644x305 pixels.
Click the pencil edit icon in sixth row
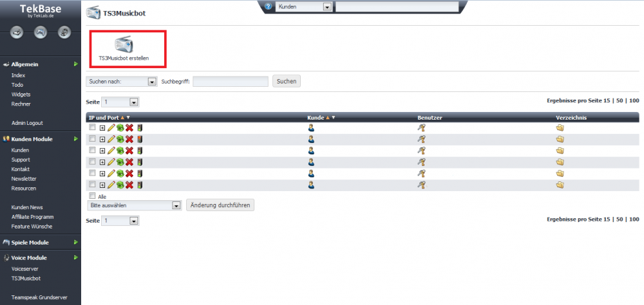(x=111, y=185)
